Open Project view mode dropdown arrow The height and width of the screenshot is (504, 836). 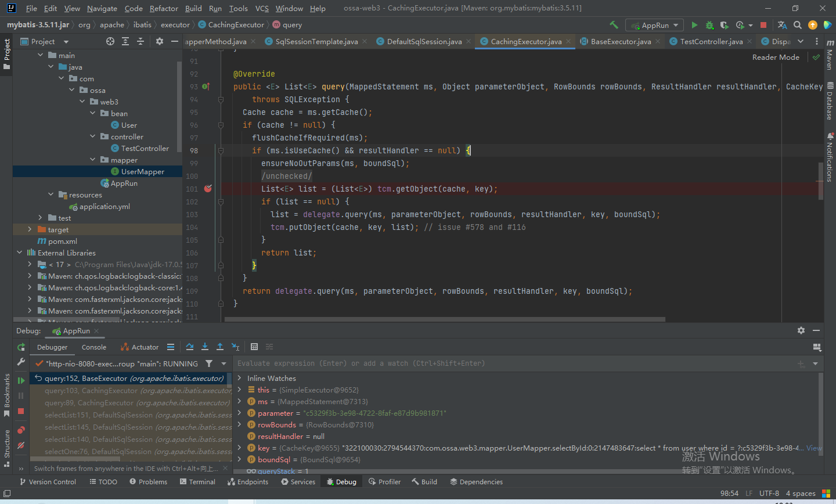click(66, 42)
